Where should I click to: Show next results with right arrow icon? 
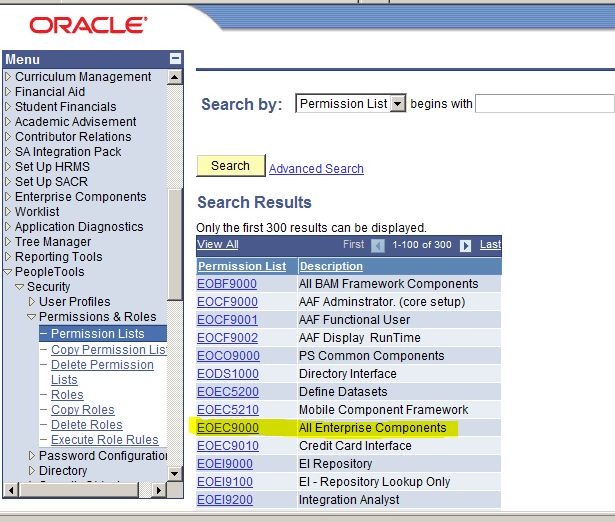tap(465, 246)
